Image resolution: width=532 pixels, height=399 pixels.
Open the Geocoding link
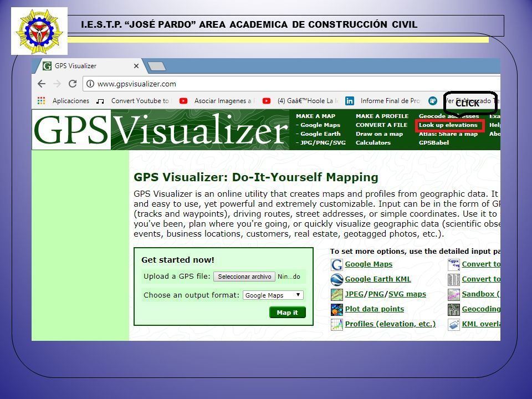pyautogui.click(x=481, y=309)
